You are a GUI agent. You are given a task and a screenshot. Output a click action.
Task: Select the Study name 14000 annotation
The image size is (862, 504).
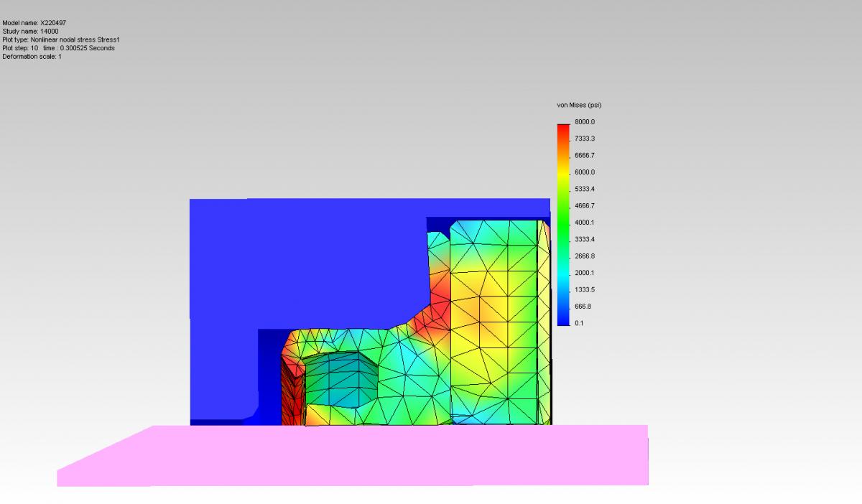pyautogui.click(x=30, y=32)
